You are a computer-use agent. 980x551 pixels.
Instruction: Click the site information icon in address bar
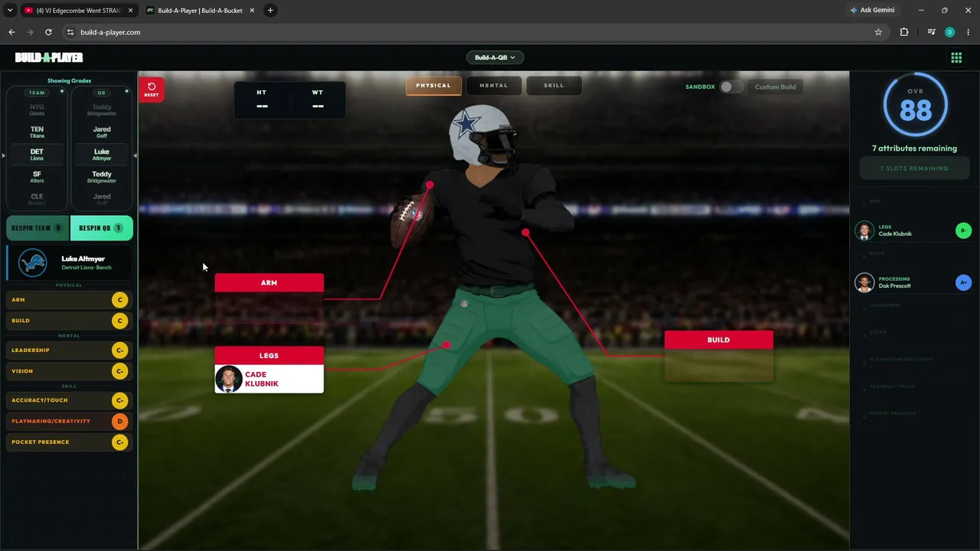70,32
